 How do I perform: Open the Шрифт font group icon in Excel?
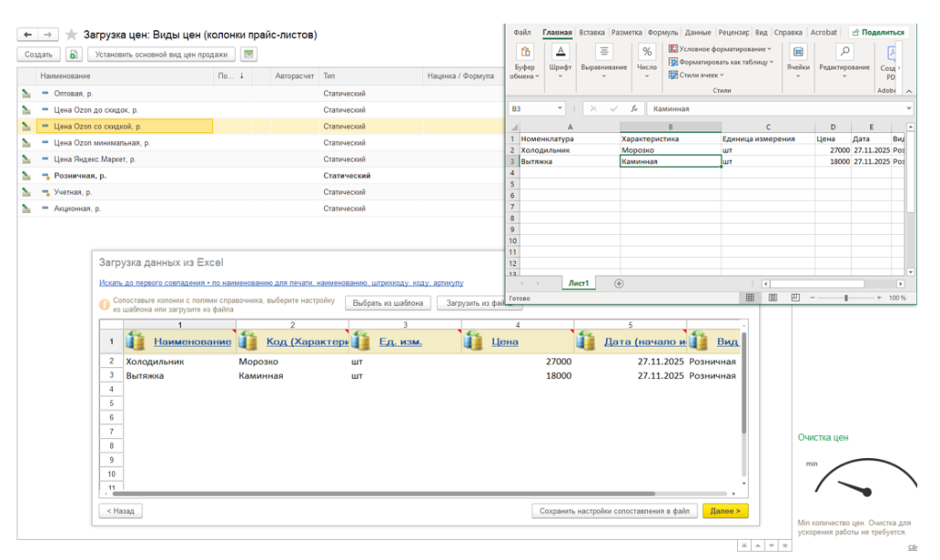(560, 52)
